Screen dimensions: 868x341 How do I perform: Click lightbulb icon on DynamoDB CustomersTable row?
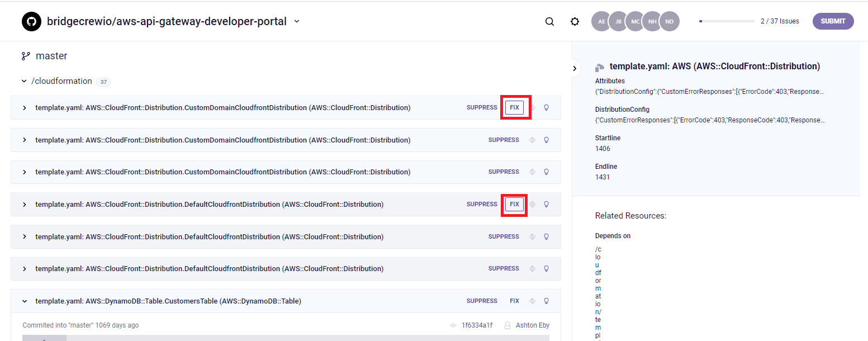click(547, 301)
